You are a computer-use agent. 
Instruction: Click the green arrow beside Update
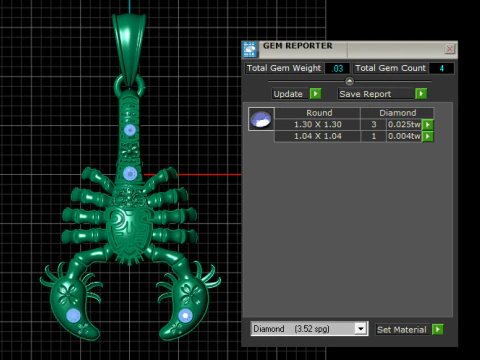point(315,94)
